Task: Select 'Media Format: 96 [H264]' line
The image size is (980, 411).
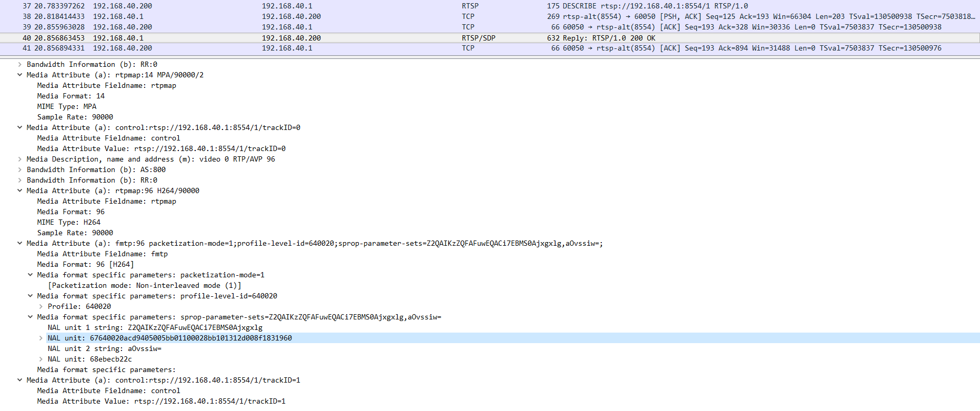Action: pyautogui.click(x=86, y=264)
